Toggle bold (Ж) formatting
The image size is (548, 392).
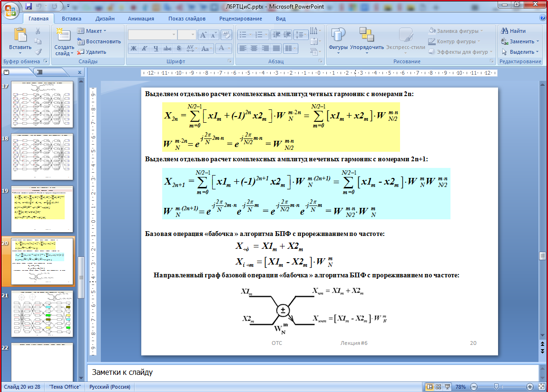pos(134,49)
